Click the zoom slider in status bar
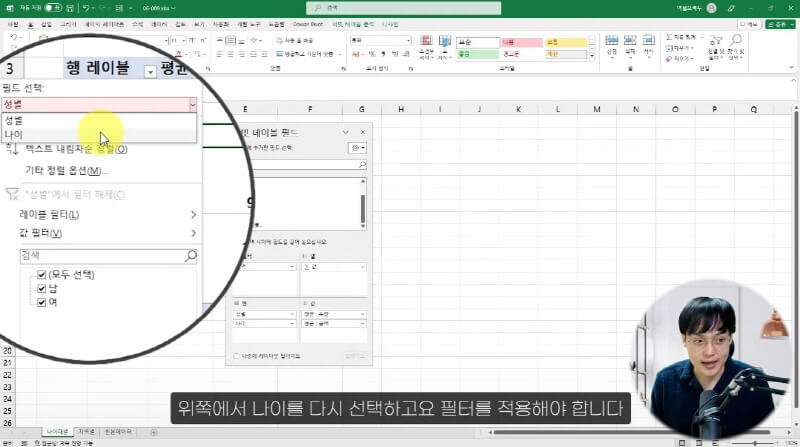800x447 pixels. pos(755,443)
